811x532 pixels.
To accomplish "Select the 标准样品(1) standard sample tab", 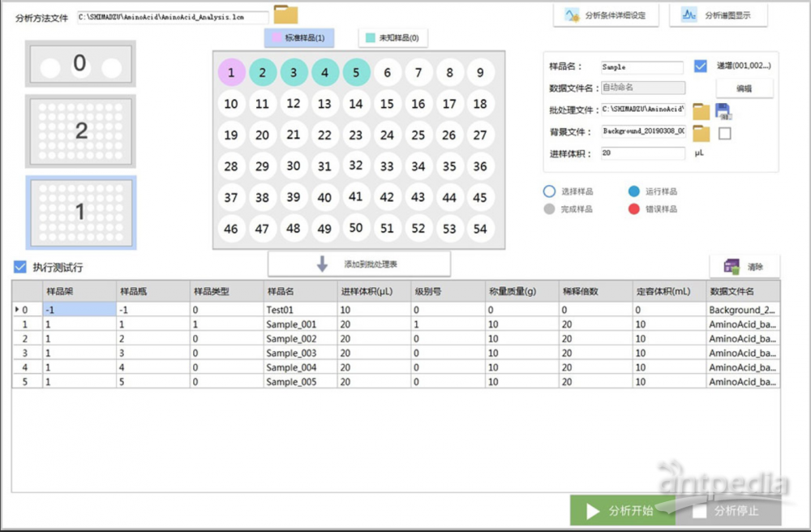I will 299,38.
